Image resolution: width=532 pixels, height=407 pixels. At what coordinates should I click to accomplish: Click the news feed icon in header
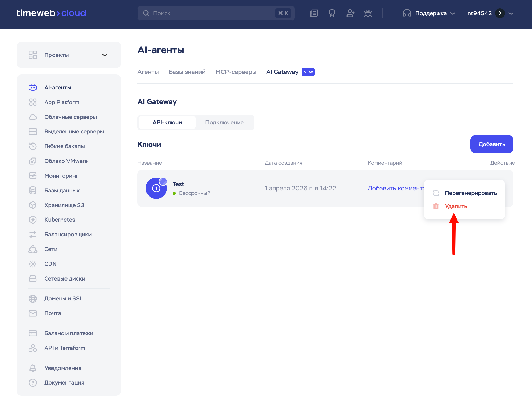[314, 13]
